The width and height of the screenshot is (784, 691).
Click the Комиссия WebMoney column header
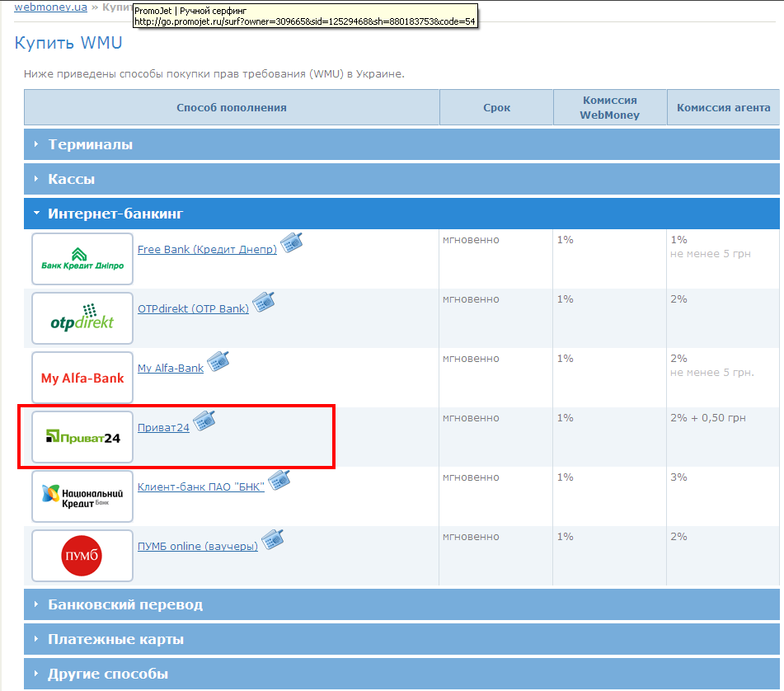coord(610,107)
